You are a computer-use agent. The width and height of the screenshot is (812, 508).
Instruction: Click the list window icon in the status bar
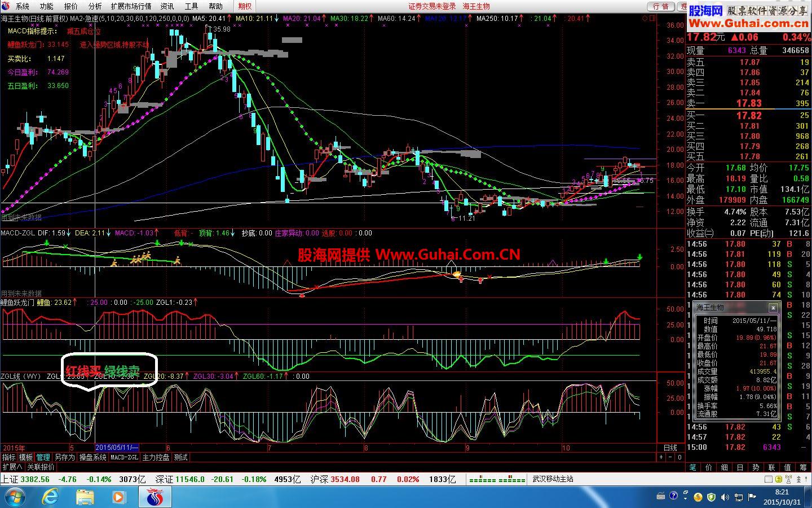click(x=770, y=479)
